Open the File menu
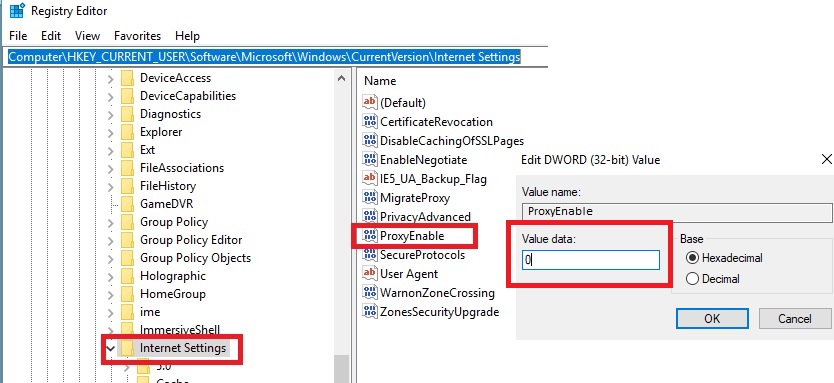Viewport: 834px width, 383px height. [18, 36]
